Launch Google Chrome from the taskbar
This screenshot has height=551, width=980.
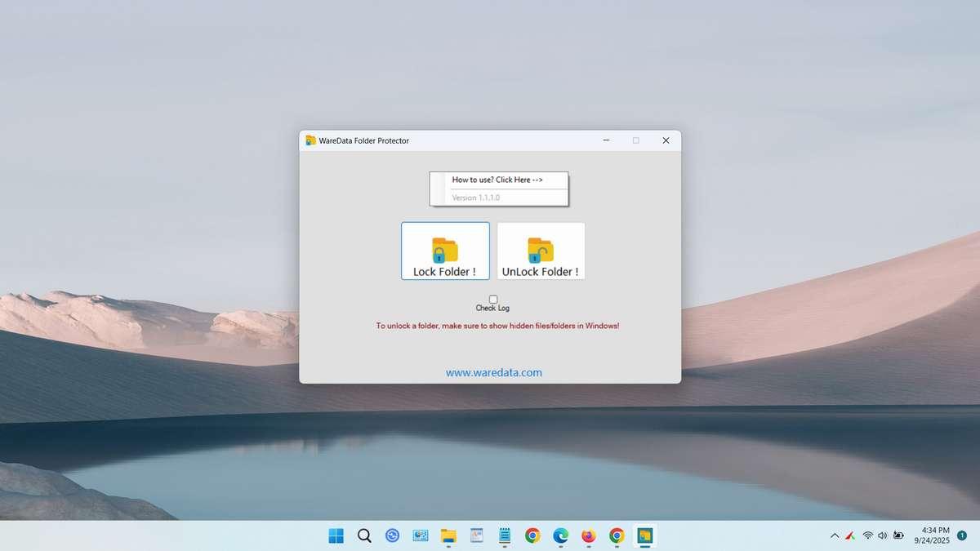point(532,535)
